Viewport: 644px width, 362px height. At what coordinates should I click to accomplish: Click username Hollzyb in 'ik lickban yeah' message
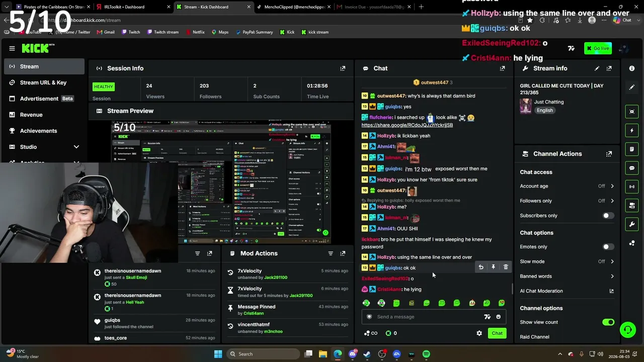[x=386, y=136]
